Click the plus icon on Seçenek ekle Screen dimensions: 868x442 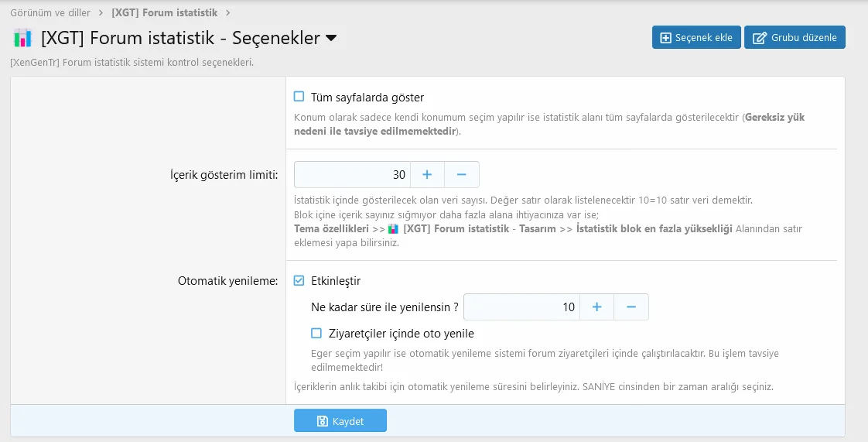pos(665,38)
